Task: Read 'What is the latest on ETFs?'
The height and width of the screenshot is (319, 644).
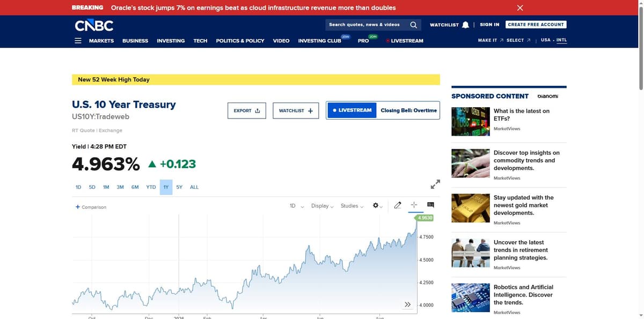Action: pyautogui.click(x=522, y=115)
